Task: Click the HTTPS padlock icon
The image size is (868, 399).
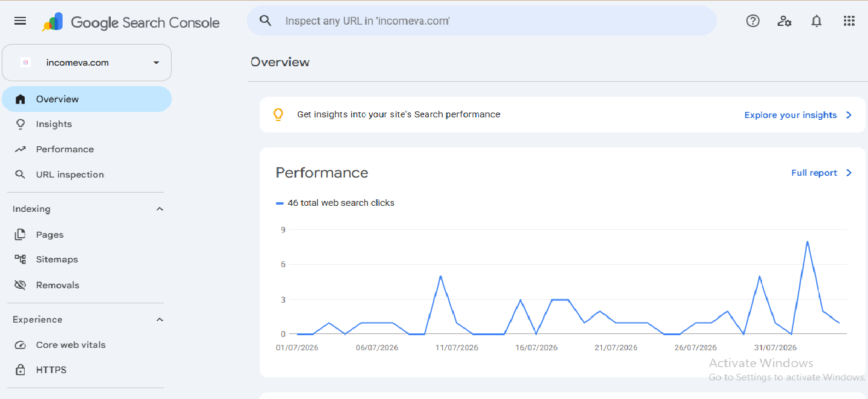Action: 20,370
